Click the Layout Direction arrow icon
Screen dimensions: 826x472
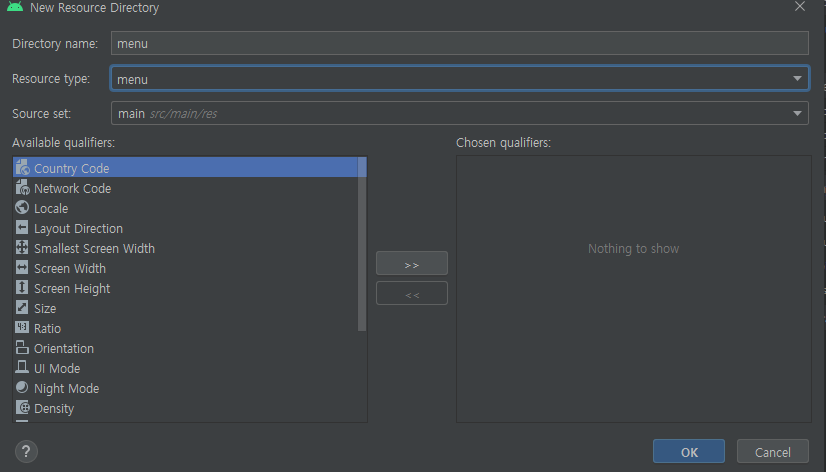[22, 228]
